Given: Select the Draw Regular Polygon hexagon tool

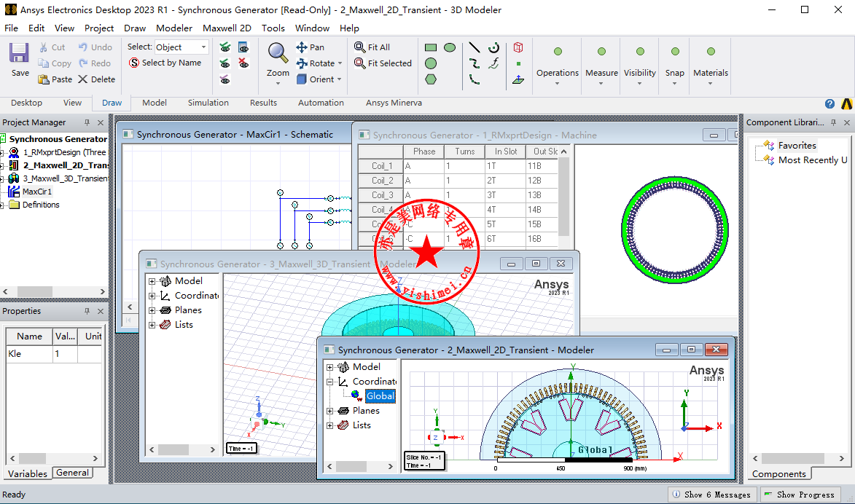Looking at the screenshot, I should coord(431,79).
